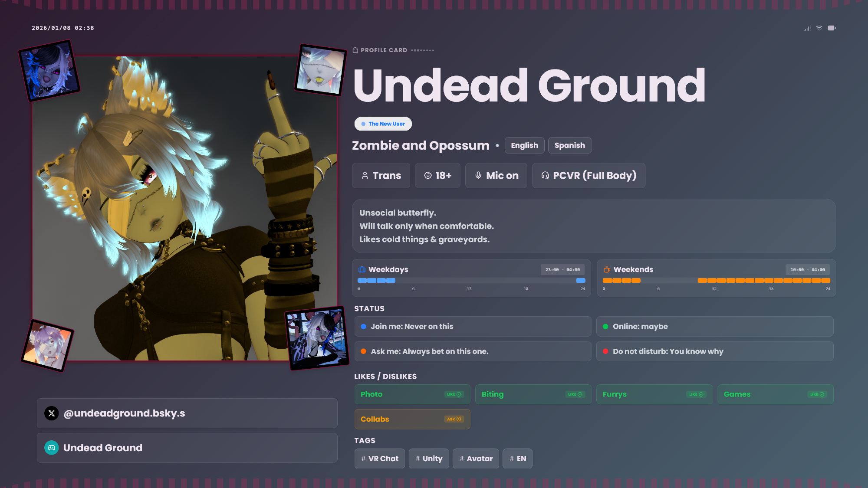Toggle the ASK badge on Collabs
Image resolution: width=868 pixels, height=488 pixels.
point(454,419)
